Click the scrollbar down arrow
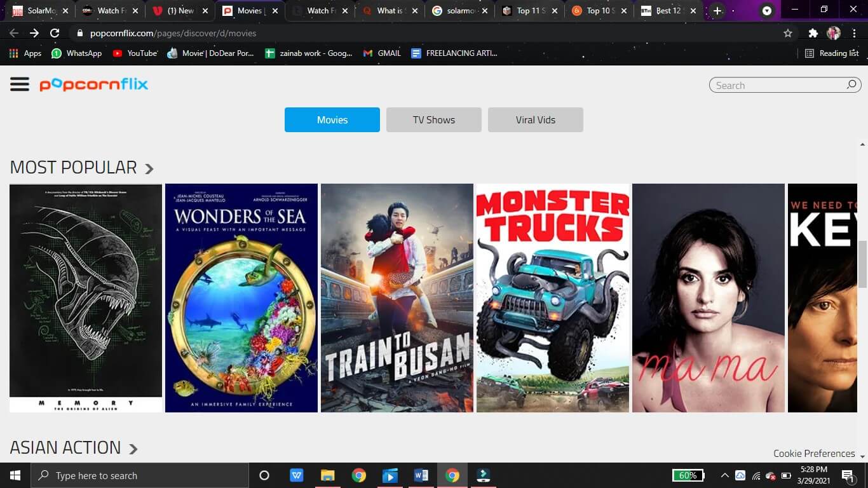 [862, 456]
